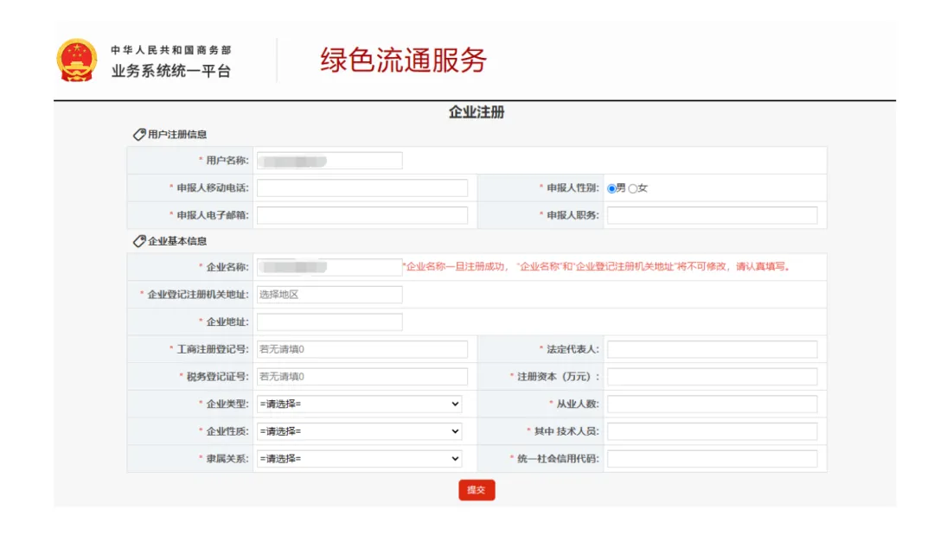Focus the 申报人移动电话 input field
934x560 pixels.
(361, 188)
